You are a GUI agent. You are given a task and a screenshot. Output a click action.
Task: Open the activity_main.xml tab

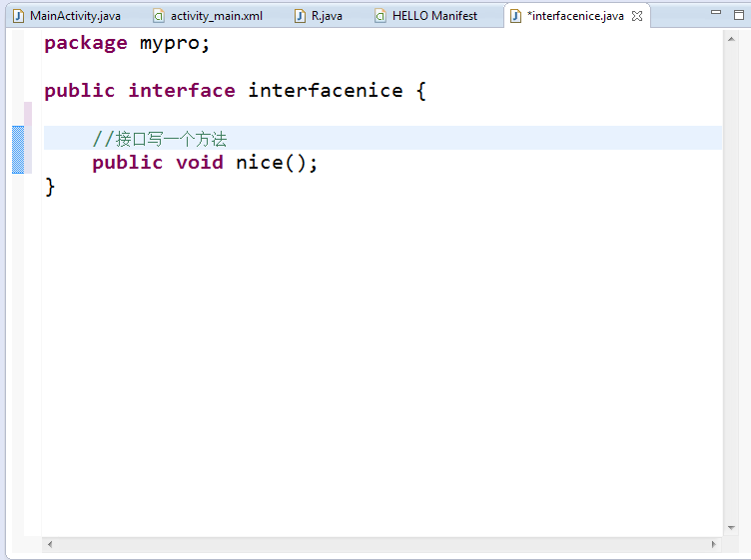208,16
